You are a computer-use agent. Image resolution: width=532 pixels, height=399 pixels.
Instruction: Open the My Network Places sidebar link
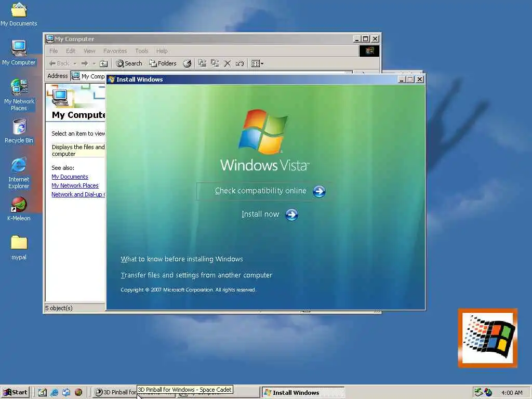point(75,185)
